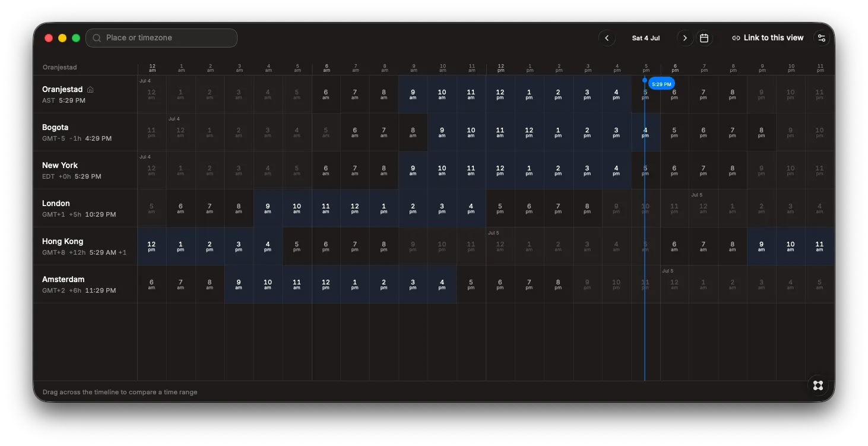This screenshot has width=868, height=446.
Task: Open the view settings sliders icon
Action: (822, 38)
